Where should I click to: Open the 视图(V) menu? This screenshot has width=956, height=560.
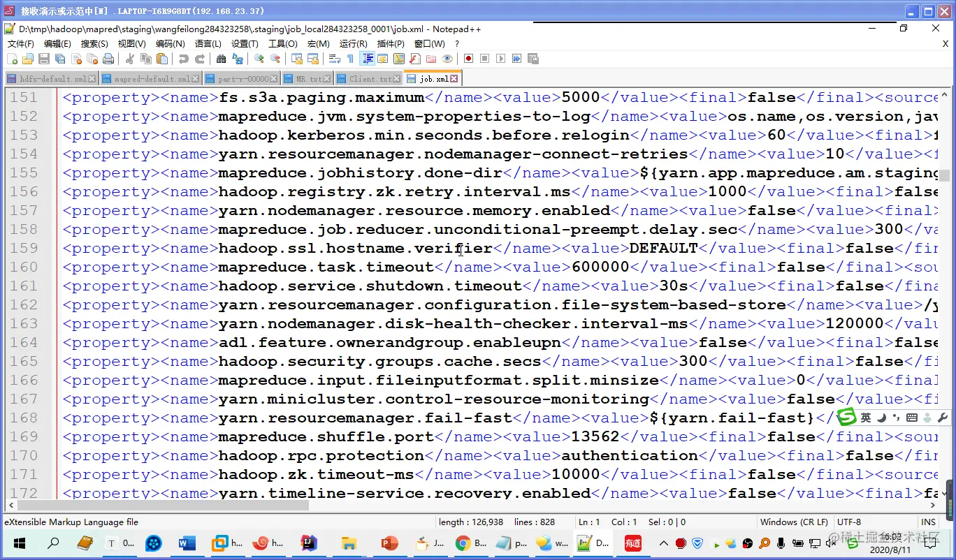[x=131, y=44]
